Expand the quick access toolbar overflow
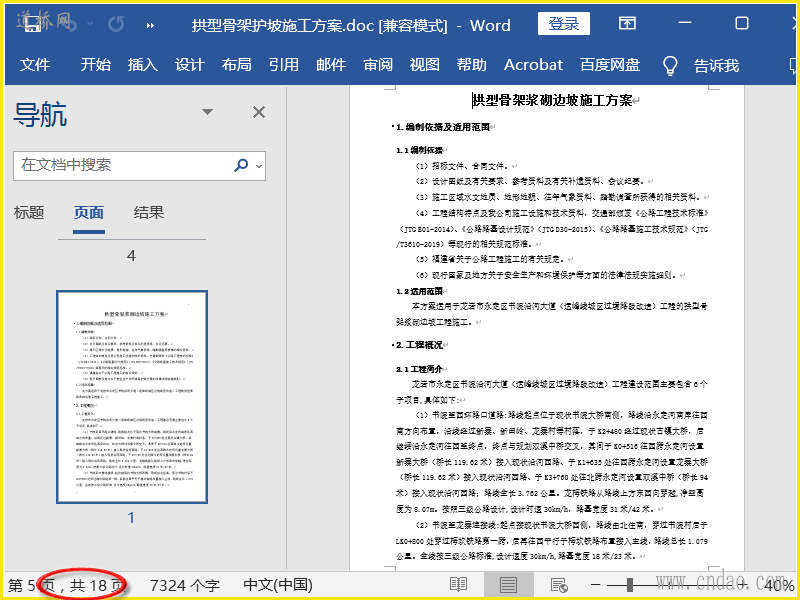 click(151, 25)
